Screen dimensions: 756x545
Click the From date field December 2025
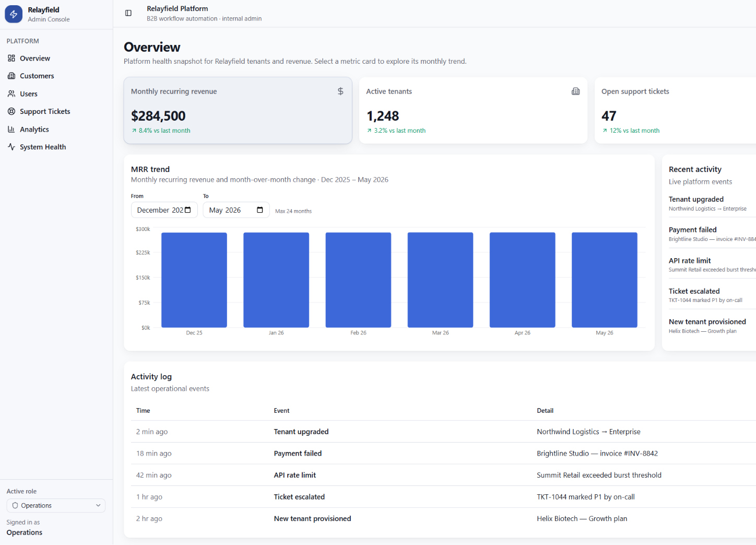[164, 210]
